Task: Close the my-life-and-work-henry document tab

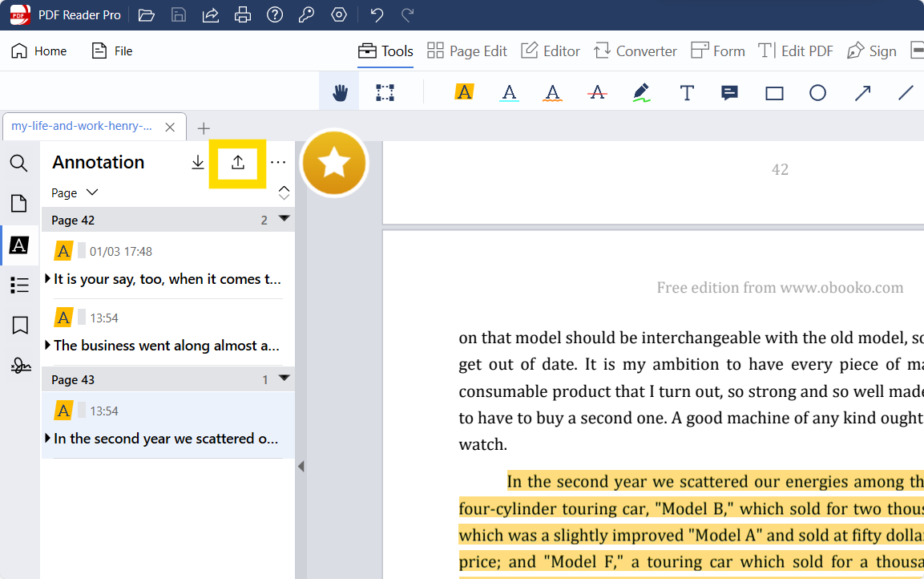Action: point(170,128)
